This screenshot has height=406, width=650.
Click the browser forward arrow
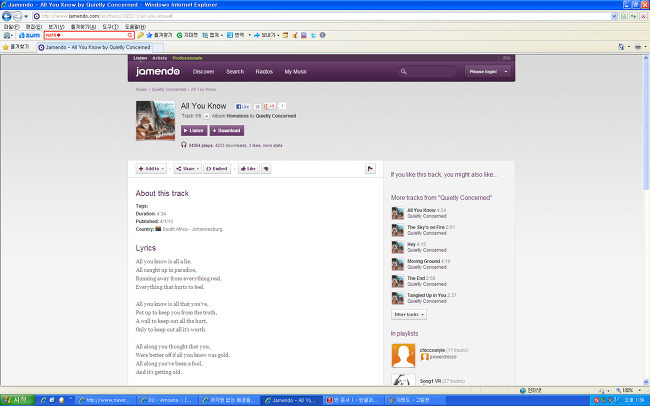click(17, 16)
